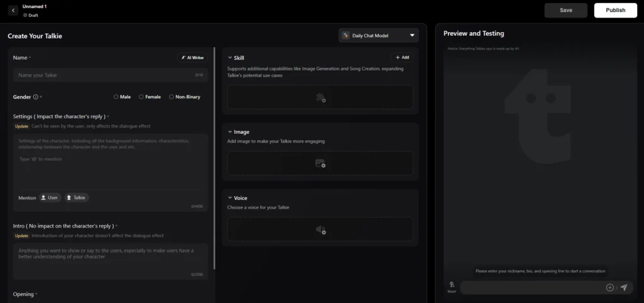The image size is (644, 303).
Task: Send message with paper plane icon
Action: (x=624, y=287)
